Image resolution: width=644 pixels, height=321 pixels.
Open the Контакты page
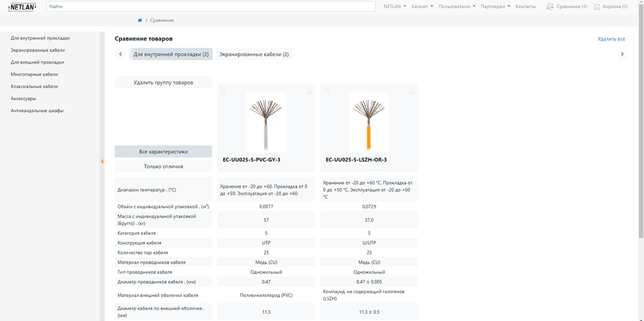[526, 6]
